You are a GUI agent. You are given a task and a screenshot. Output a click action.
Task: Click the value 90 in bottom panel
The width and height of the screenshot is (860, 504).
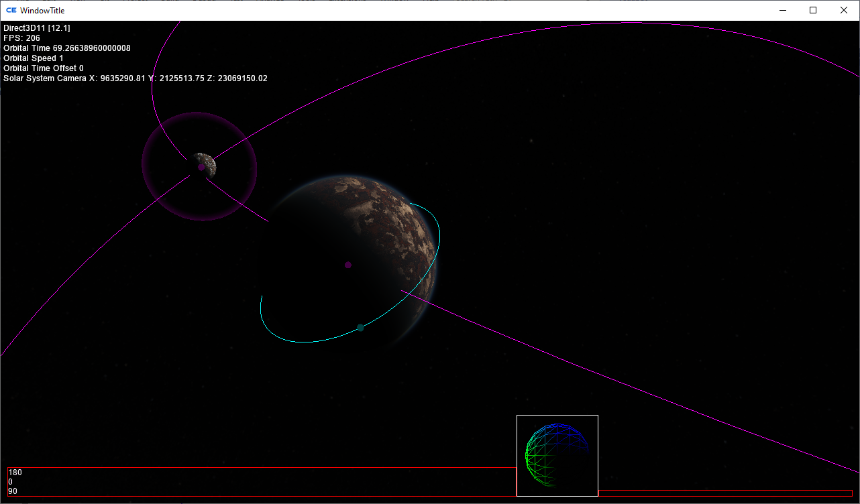pyautogui.click(x=13, y=491)
